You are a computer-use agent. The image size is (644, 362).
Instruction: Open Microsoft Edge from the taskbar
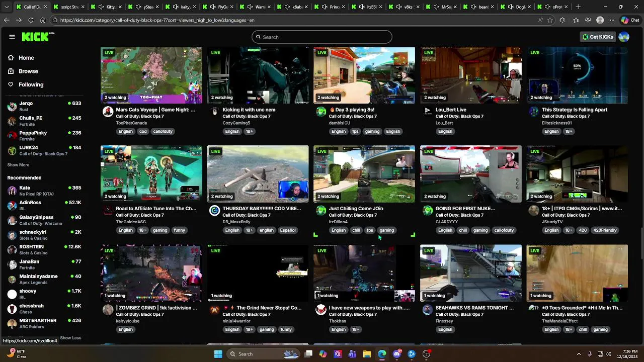click(382, 354)
